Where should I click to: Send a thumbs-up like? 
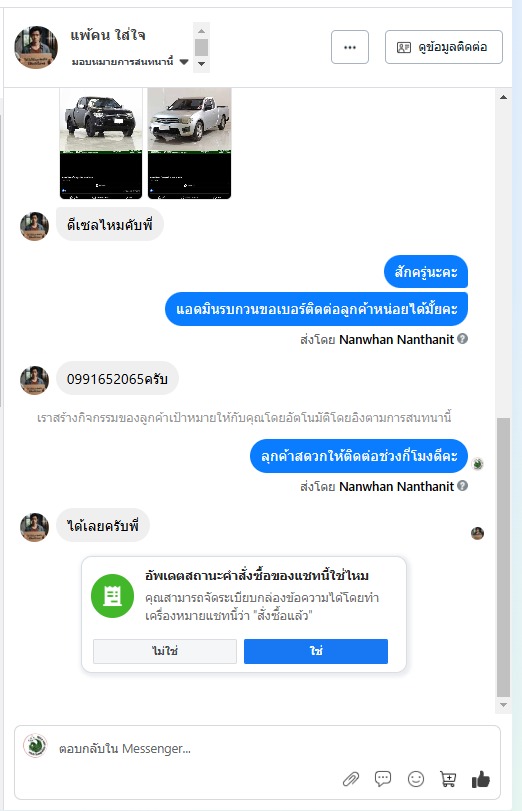(x=481, y=779)
